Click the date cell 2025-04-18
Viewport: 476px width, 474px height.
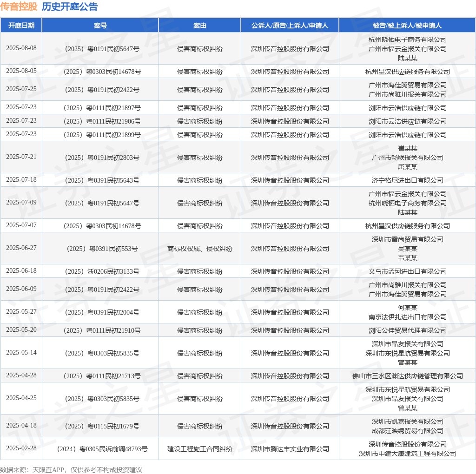21,426
